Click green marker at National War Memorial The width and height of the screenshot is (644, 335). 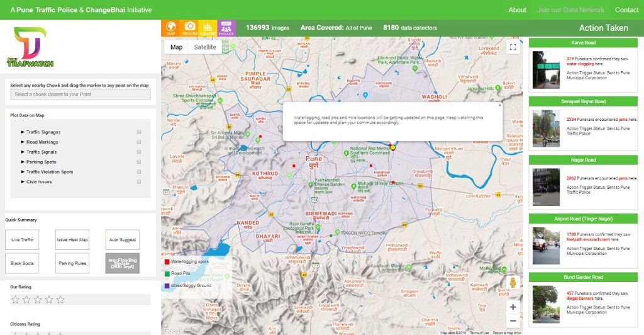point(346,153)
